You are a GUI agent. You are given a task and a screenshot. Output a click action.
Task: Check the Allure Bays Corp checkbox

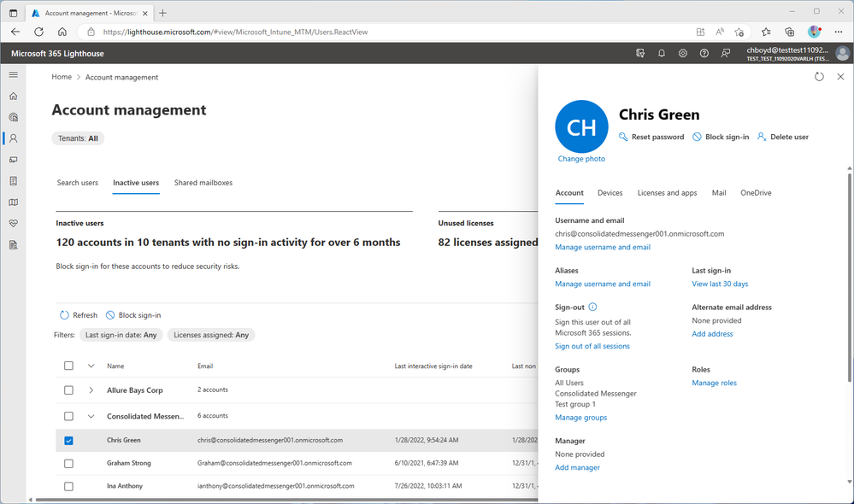[68, 390]
